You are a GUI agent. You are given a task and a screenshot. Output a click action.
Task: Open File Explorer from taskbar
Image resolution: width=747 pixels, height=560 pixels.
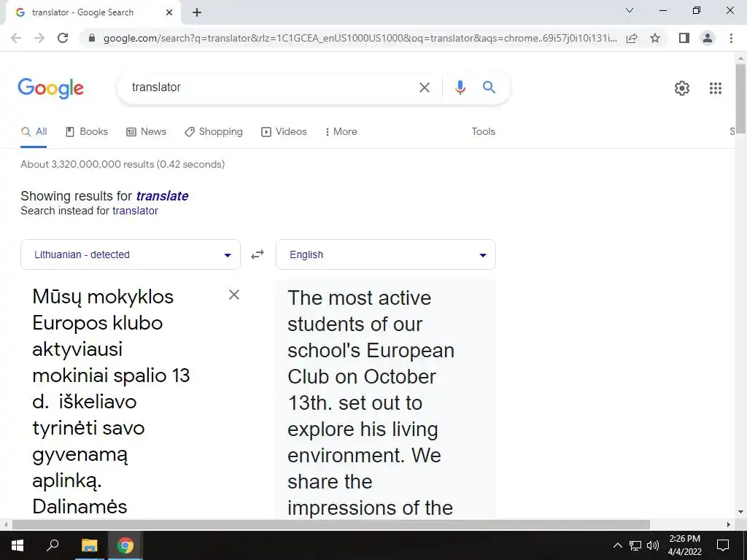pyautogui.click(x=89, y=545)
